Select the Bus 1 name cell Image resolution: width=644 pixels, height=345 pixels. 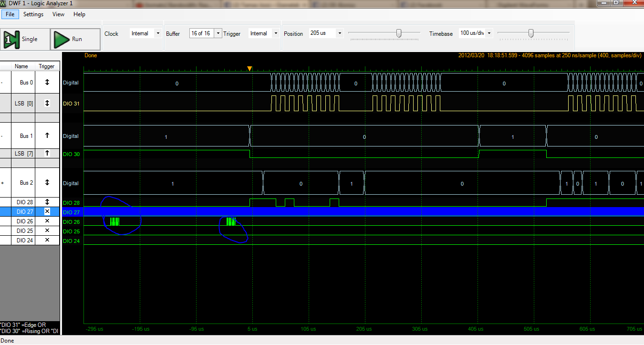click(x=23, y=136)
